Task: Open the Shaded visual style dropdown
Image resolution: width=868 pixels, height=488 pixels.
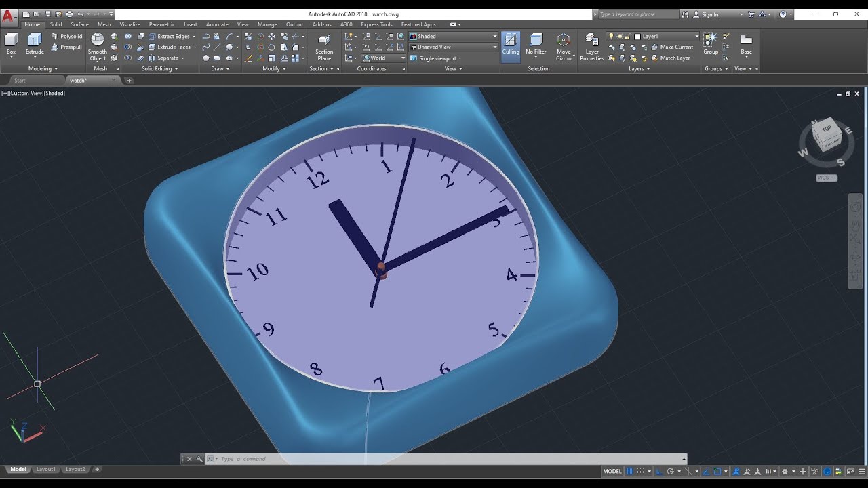Action: click(453, 36)
